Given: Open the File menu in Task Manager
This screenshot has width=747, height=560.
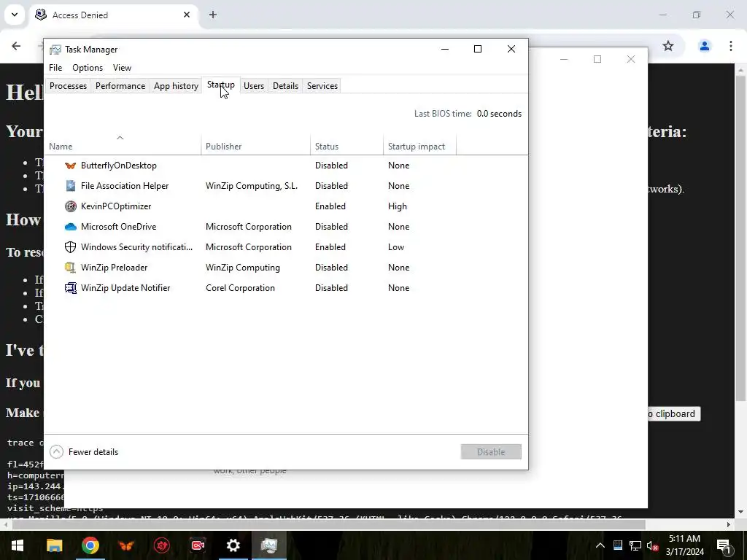Looking at the screenshot, I should (55, 68).
